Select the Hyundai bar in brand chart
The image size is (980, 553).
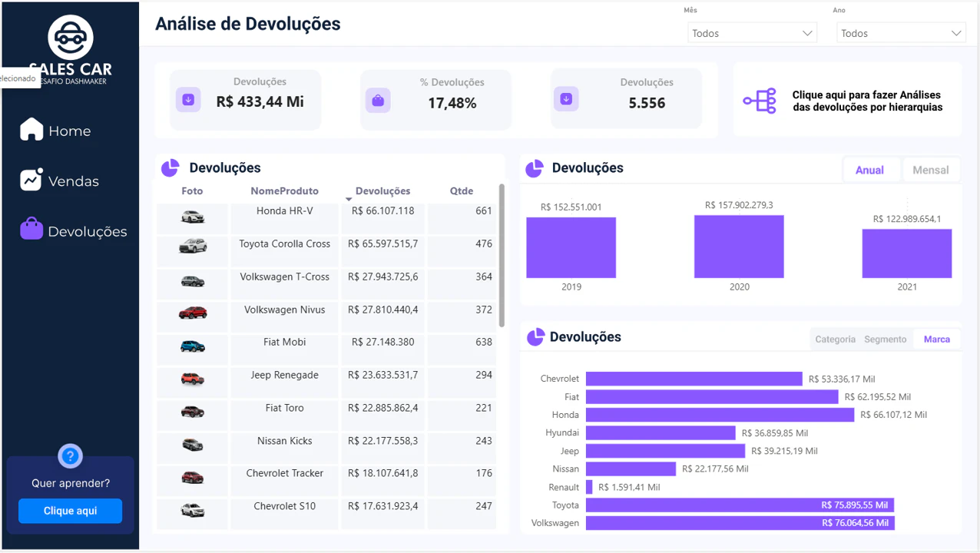point(661,432)
